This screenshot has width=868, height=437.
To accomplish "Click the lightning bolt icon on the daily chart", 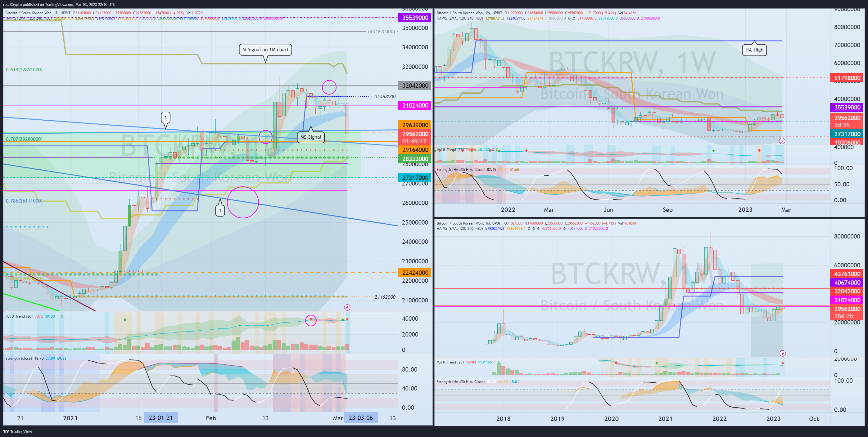I will (x=347, y=307).
